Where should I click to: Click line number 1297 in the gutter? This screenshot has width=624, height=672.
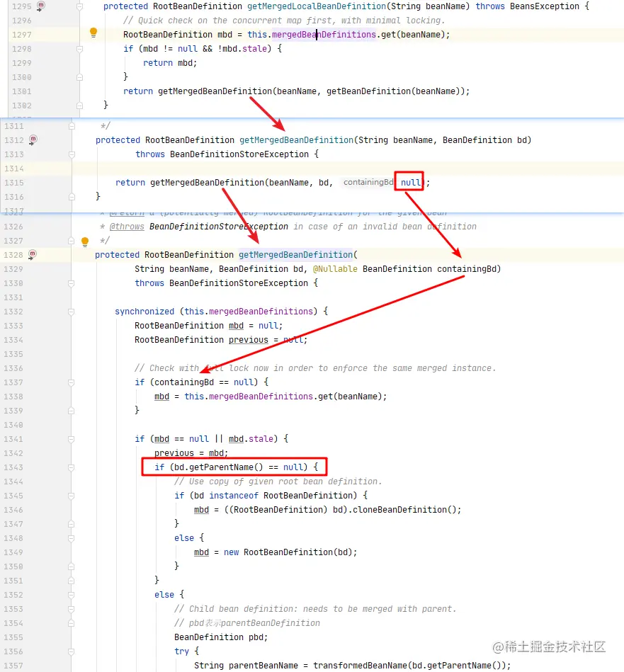[21, 35]
